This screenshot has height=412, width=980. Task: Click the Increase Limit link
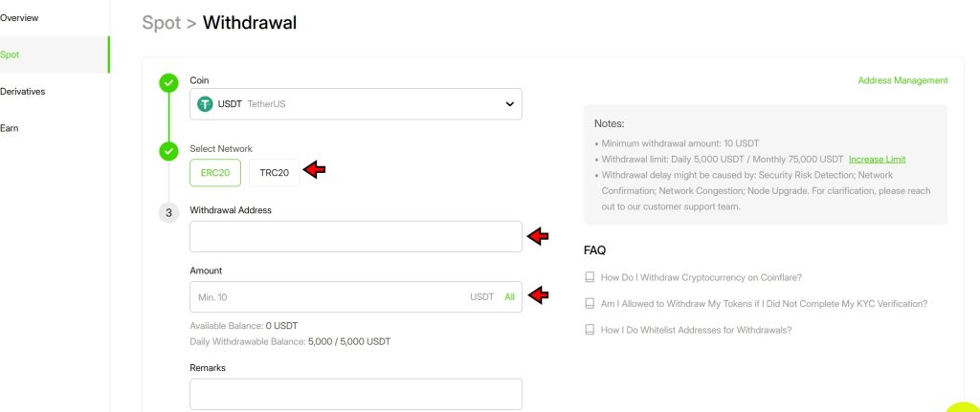coord(877,160)
